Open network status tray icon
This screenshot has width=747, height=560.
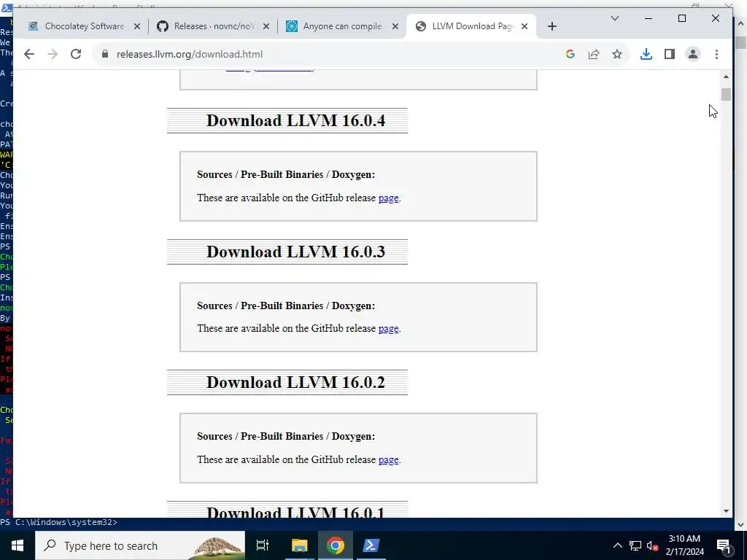point(635,545)
